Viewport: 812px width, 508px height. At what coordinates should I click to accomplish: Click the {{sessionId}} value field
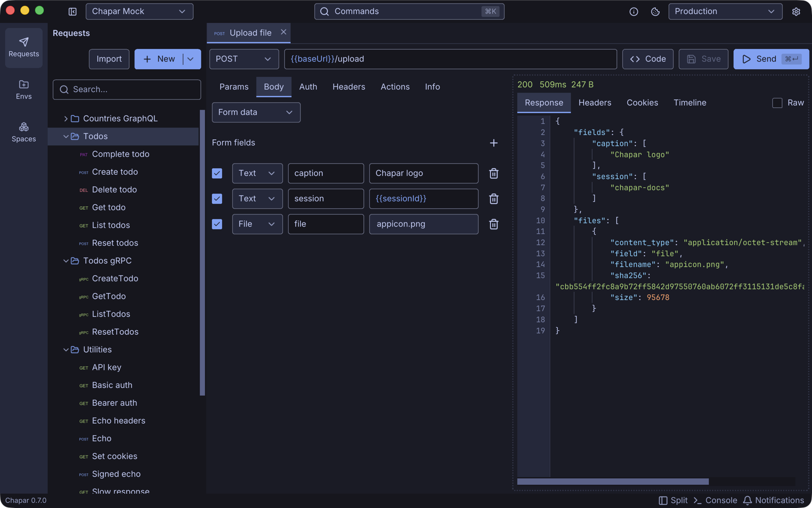[423, 199]
